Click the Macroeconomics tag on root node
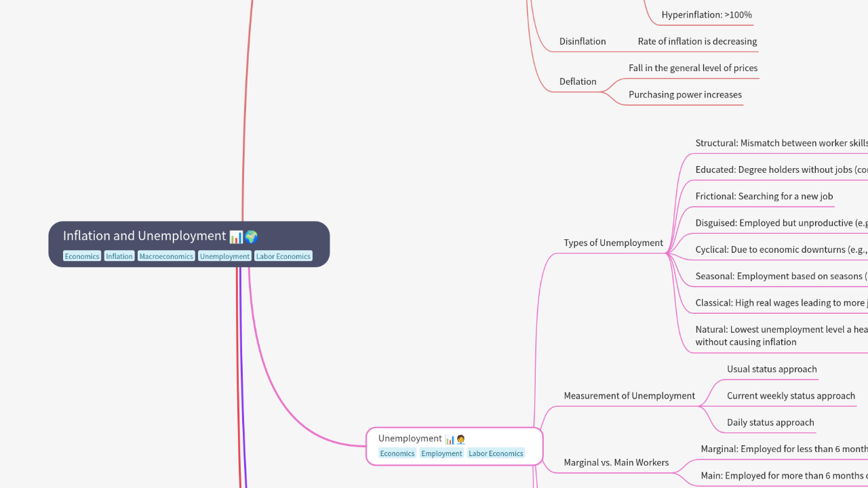The image size is (868, 488). click(x=166, y=256)
